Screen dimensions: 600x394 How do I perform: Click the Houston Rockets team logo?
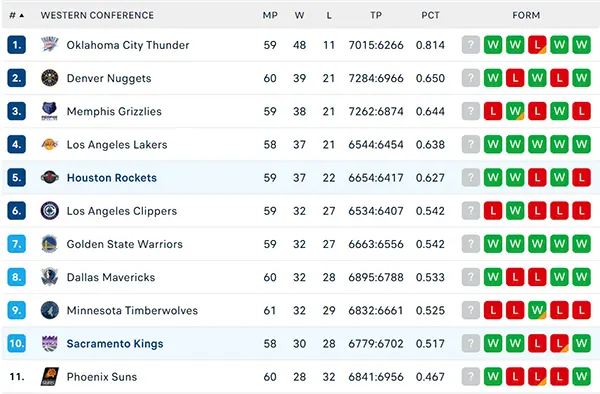(50, 177)
